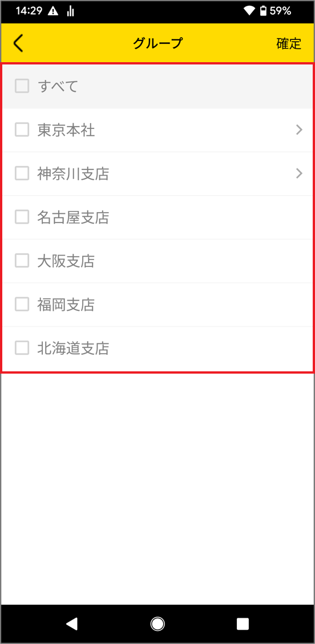Tap the warning triangle status icon
The height and width of the screenshot is (644, 315).
[x=53, y=11]
